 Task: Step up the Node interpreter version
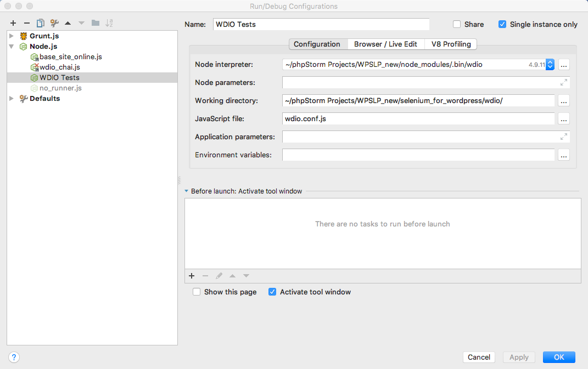click(550, 62)
